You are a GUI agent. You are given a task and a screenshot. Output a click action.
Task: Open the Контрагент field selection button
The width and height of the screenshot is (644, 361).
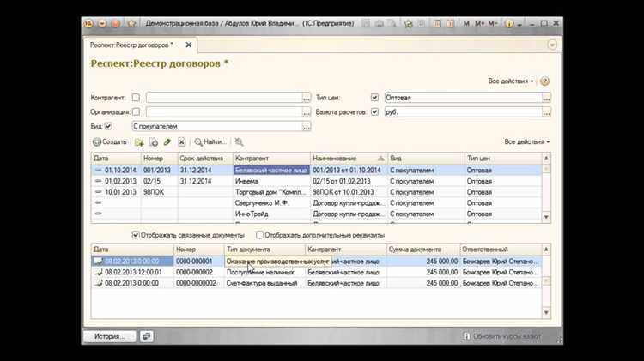(x=307, y=98)
